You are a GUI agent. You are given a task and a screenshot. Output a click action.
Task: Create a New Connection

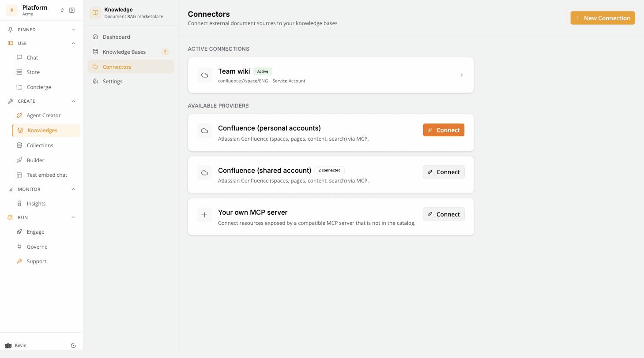coord(603,18)
